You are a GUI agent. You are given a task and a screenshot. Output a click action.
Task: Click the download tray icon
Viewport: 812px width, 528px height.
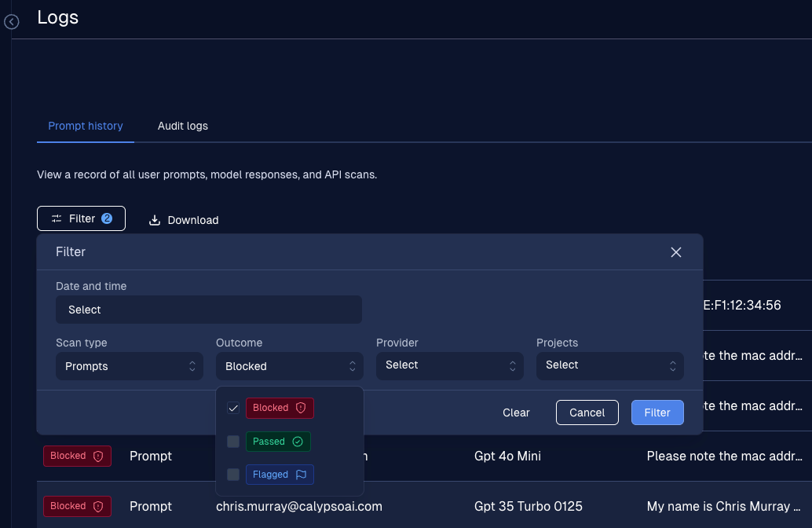[155, 220]
